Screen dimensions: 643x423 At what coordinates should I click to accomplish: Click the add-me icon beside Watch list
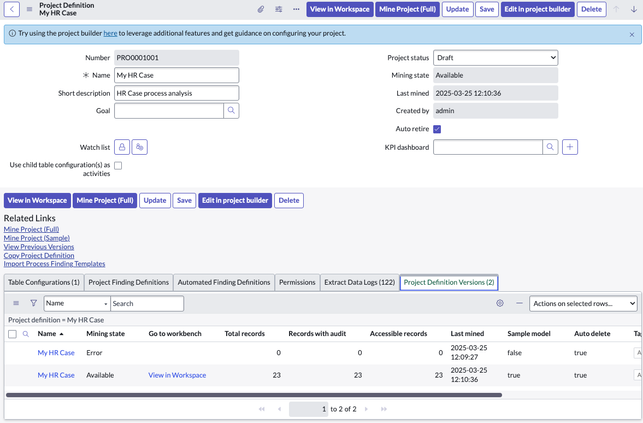[x=140, y=147]
